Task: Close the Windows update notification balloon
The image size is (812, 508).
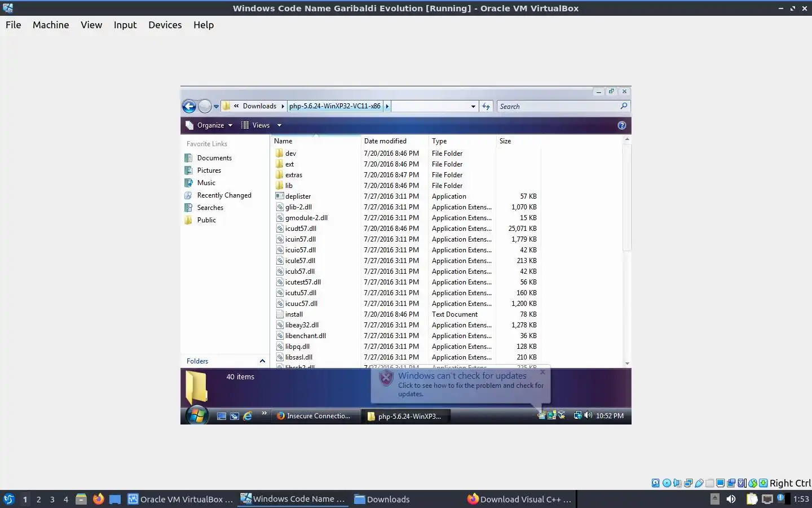Action: tap(543, 373)
